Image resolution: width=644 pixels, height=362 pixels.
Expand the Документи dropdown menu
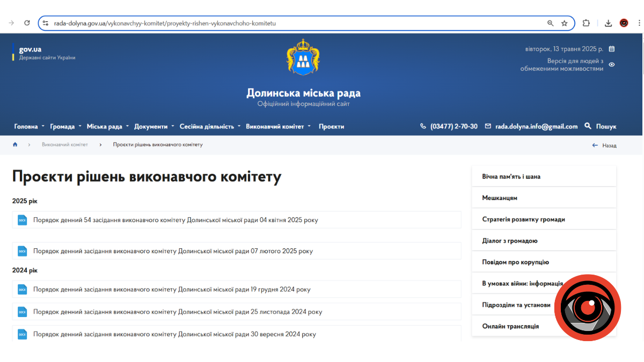[x=154, y=127]
